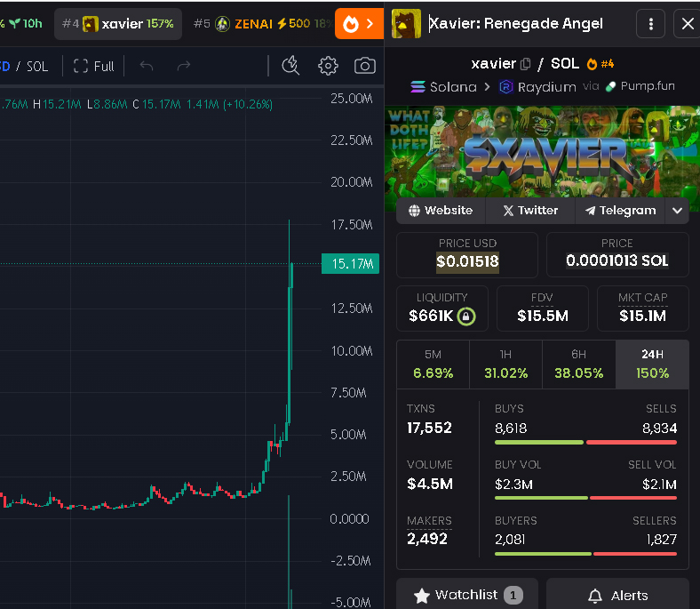Open the Alerts button
The height and width of the screenshot is (609, 700).
pyautogui.click(x=617, y=595)
